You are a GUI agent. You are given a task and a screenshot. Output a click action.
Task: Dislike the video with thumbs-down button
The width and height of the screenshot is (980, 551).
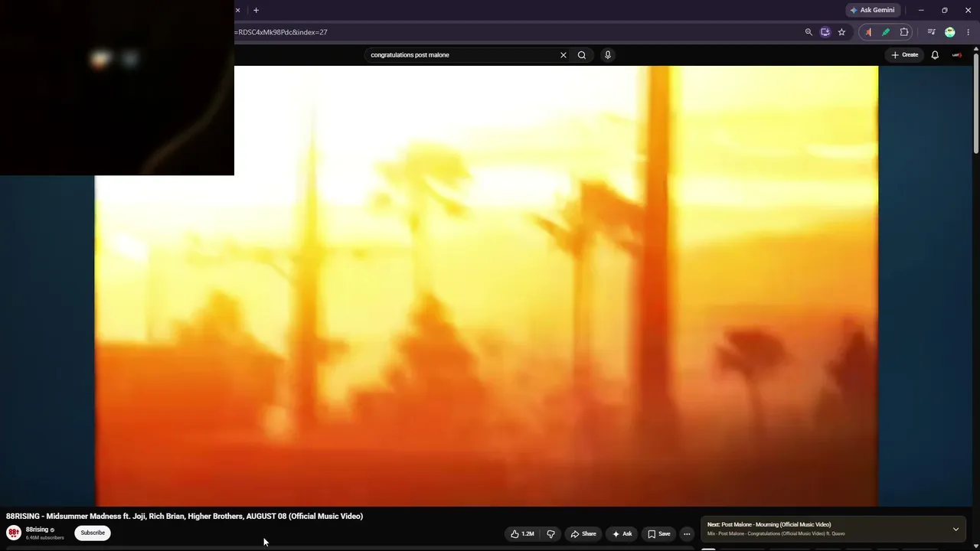(550, 534)
